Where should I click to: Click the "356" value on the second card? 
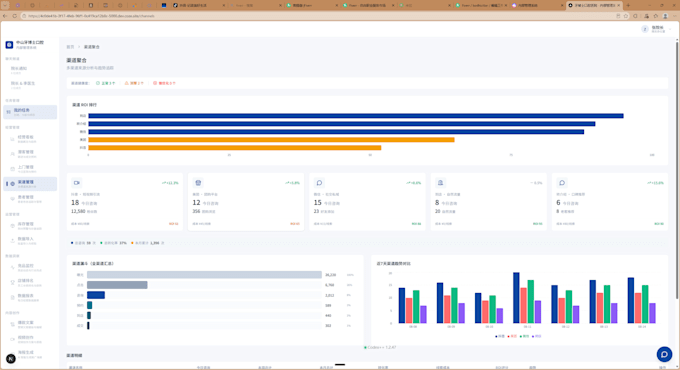196,211
